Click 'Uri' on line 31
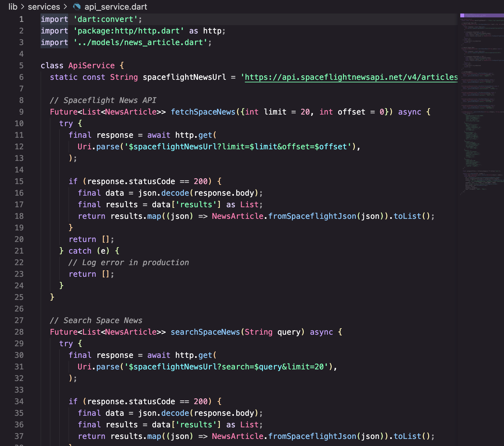 (x=85, y=367)
